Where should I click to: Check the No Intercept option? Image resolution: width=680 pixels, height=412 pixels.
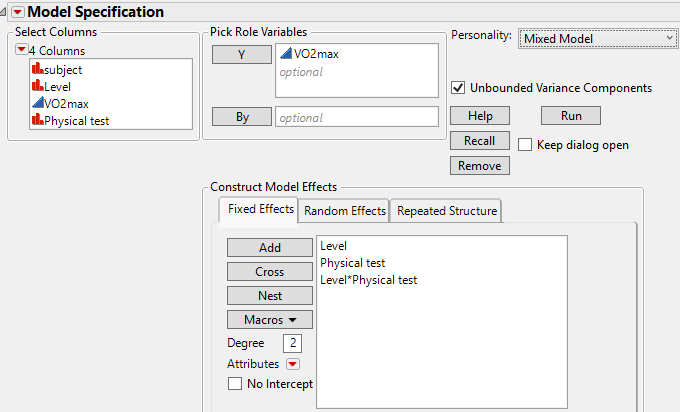pos(235,383)
